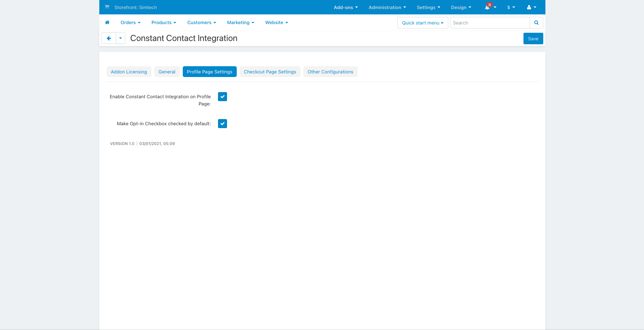The image size is (644, 330).
Task: Click the home icon in navigation bar
Action: click(107, 23)
